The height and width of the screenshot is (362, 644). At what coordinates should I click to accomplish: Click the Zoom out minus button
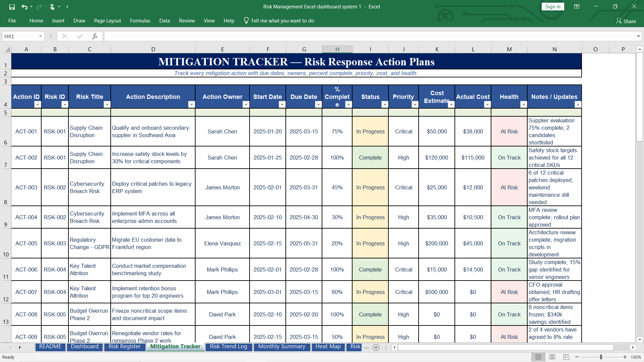pyautogui.click(x=577, y=357)
